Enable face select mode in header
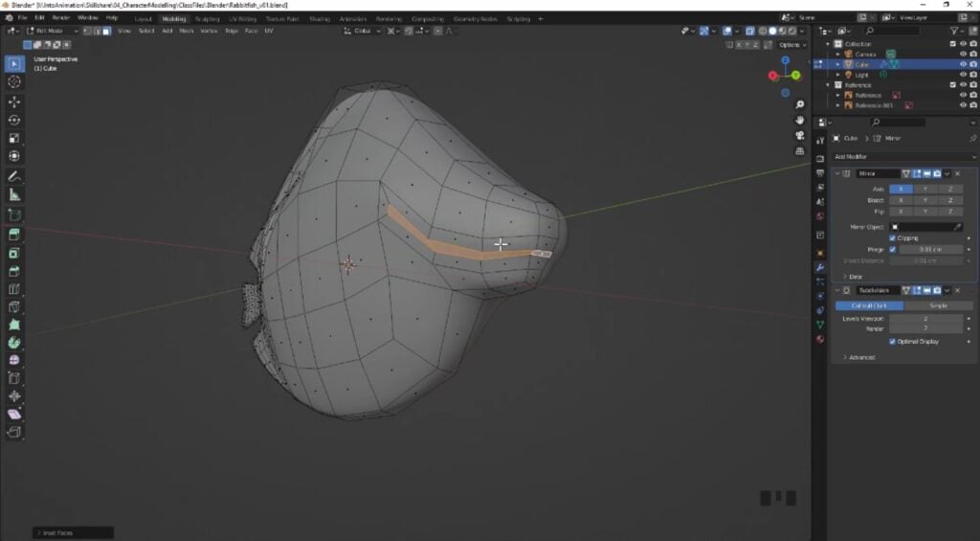This screenshot has width=980, height=541. pos(105,31)
